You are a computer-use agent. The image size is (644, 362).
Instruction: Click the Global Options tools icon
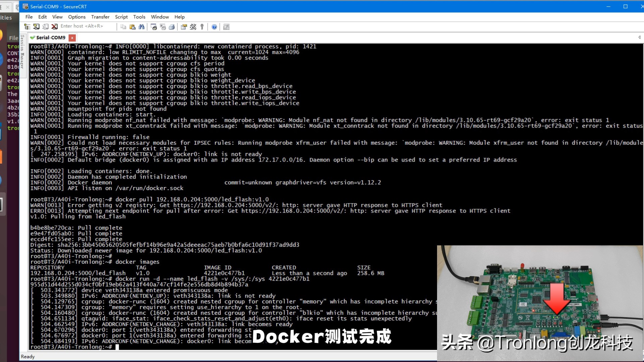pos(193,27)
